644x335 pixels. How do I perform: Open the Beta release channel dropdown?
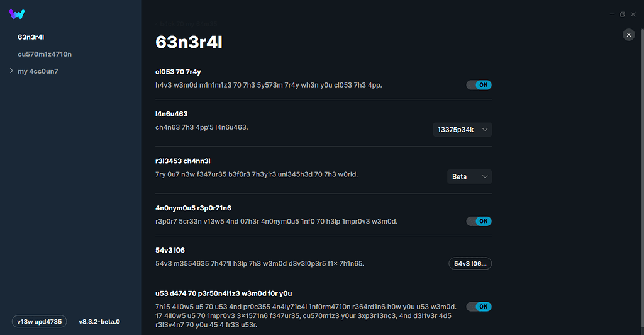tap(469, 177)
